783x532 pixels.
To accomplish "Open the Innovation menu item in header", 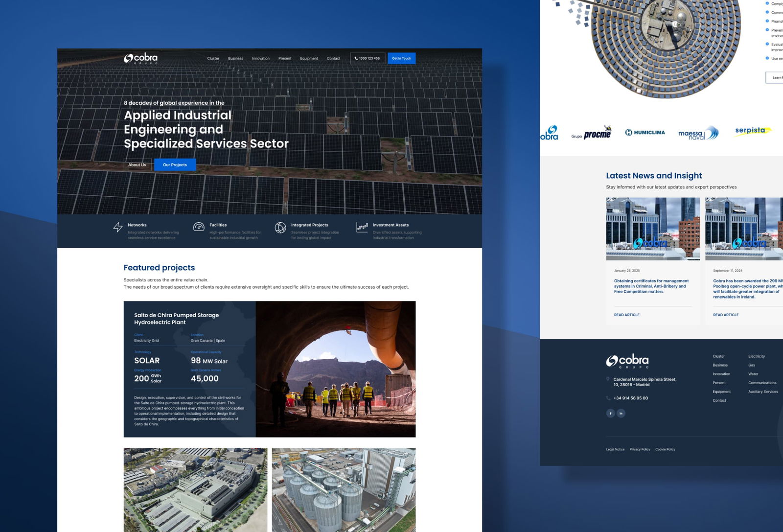I will coord(261,58).
